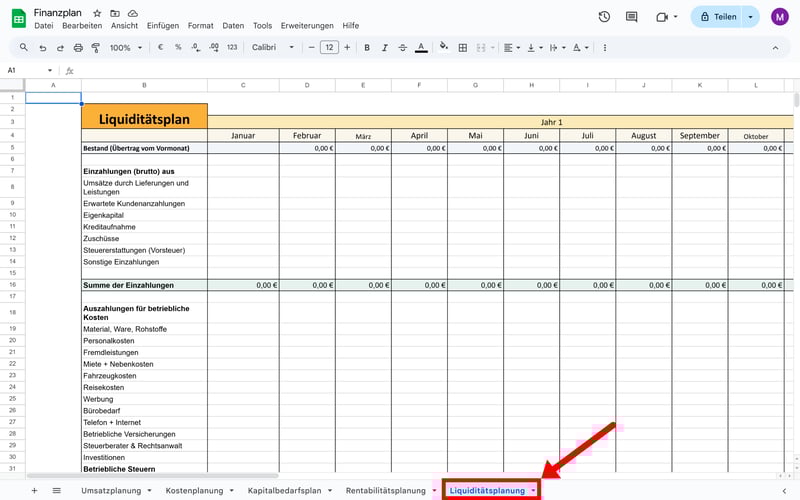Toggle bold formatting
The width and height of the screenshot is (800, 500).
367,47
